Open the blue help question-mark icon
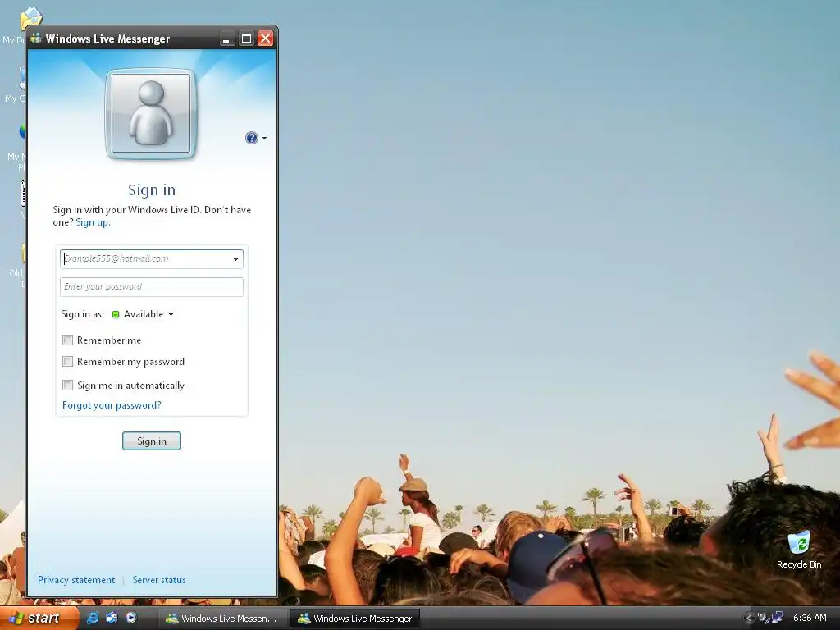This screenshot has height=630, width=840. [251, 138]
